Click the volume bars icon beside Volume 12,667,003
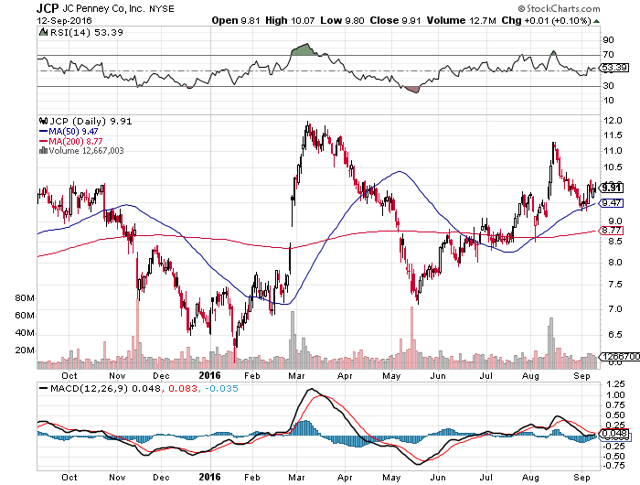The image size is (640, 485). 43,151
